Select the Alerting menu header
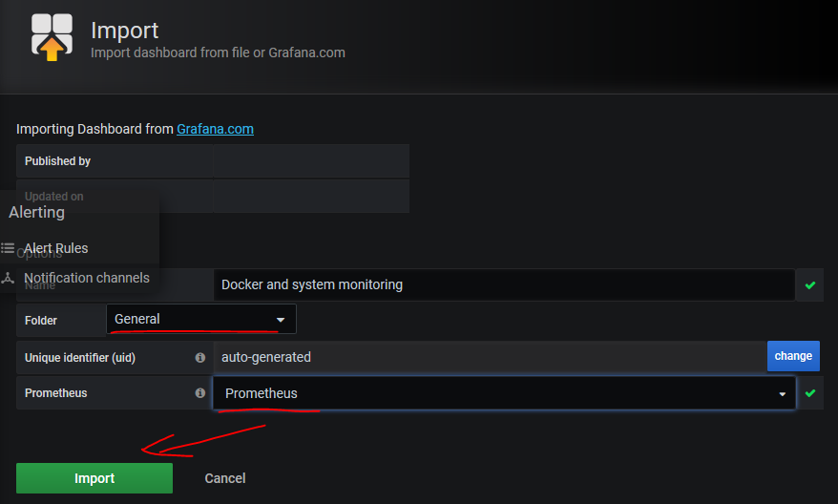This screenshot has height=504, width=838. (37, 212)
